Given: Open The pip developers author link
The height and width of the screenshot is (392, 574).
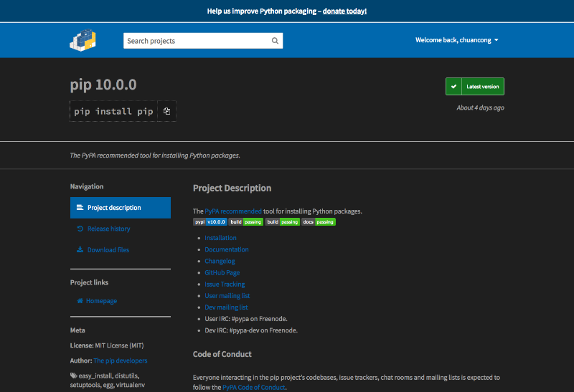Looking at the screenshot, I should [x=121, y=360].
